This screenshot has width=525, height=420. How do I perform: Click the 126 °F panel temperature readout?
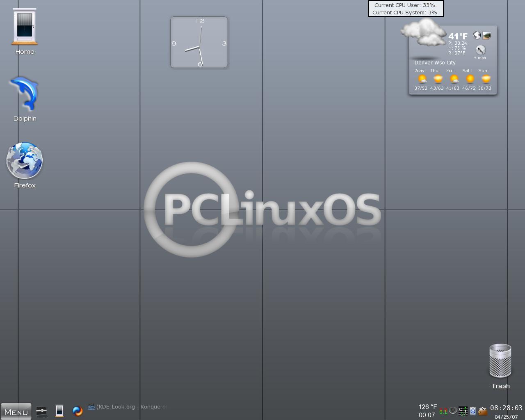427,407
